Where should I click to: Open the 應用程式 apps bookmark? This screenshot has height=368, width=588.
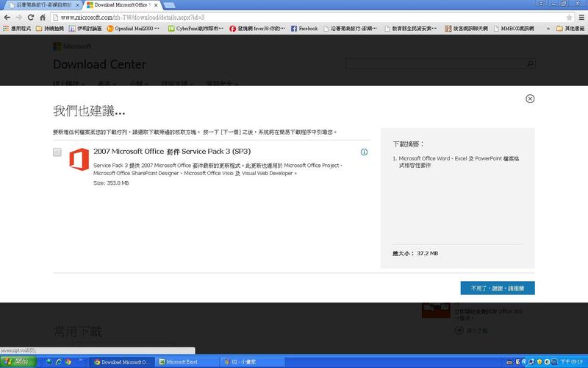point(17,28)
